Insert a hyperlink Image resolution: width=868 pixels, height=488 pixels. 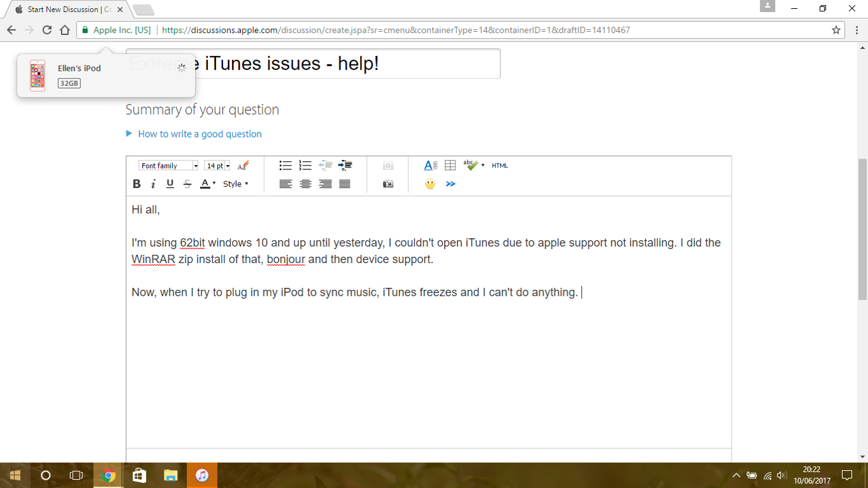(430, 166)
